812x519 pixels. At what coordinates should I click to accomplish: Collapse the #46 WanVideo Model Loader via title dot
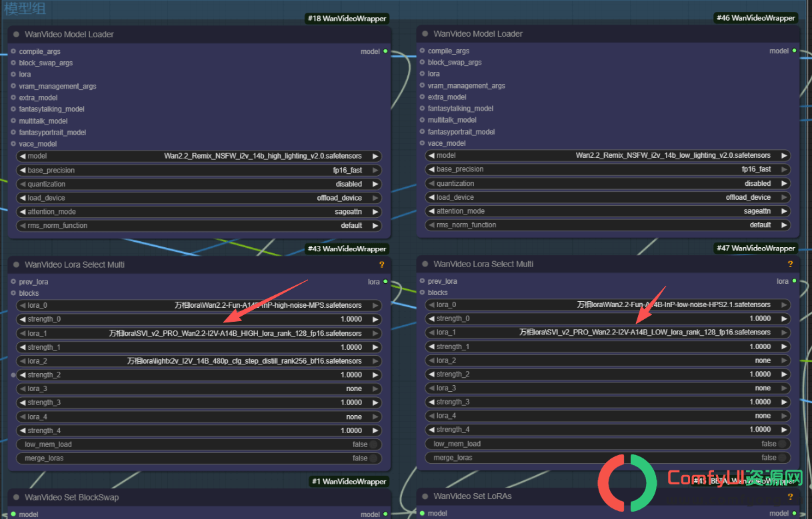point(425,34)
